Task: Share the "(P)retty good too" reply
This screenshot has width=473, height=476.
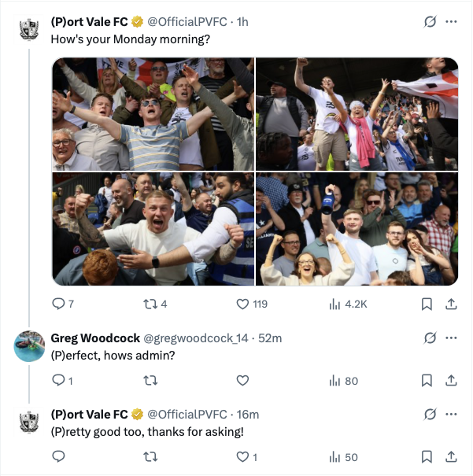Action: [451, 456]
